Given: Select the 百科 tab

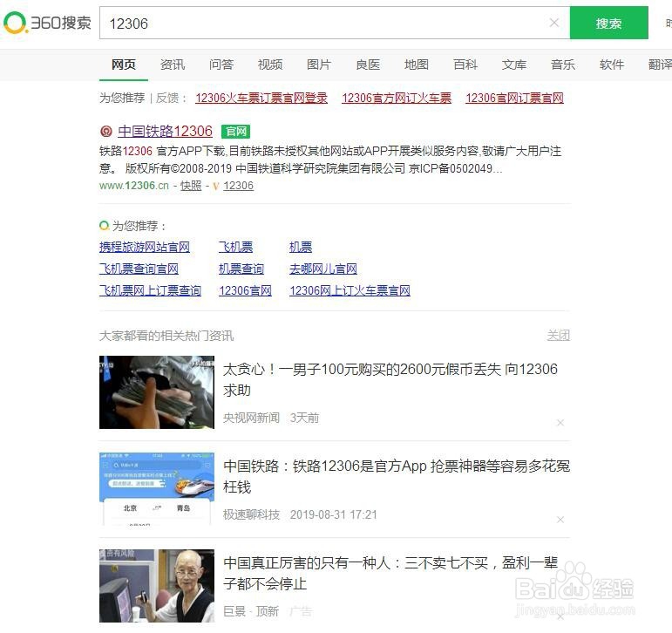Looking at the screenshot, I should point(465,65).
